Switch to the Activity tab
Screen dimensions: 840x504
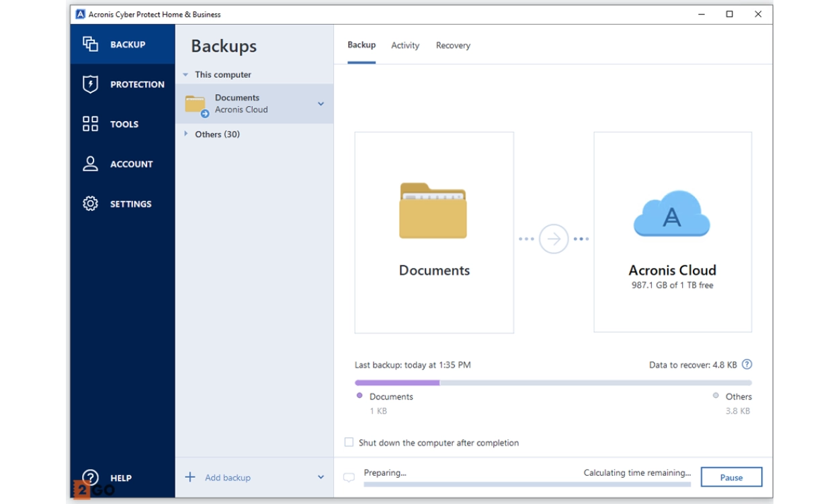pos(405,46)
